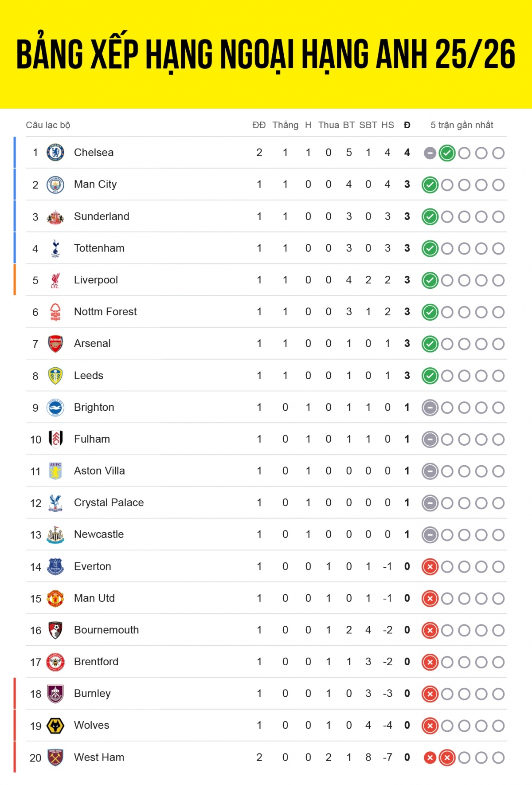Screen dimensions: 532x785
Task: Click the Arsenal club crest
Action: coord(55,344)
